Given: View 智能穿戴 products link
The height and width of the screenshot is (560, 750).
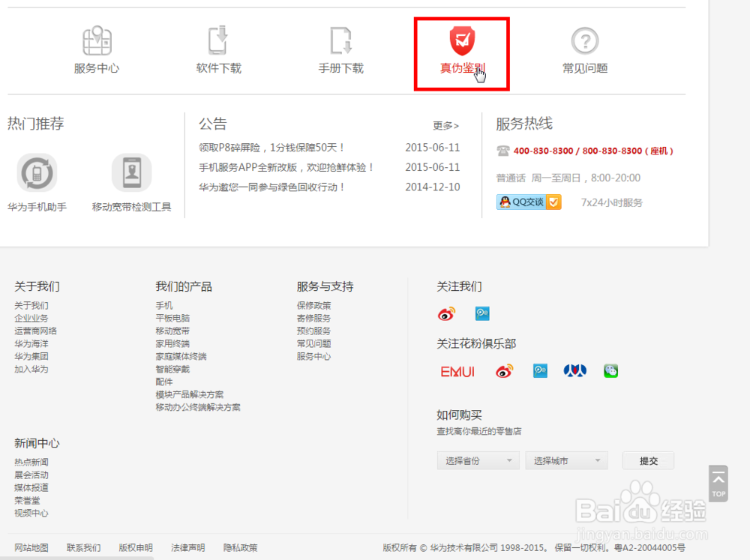Looking at the screenshot, I should click(172, 369).
